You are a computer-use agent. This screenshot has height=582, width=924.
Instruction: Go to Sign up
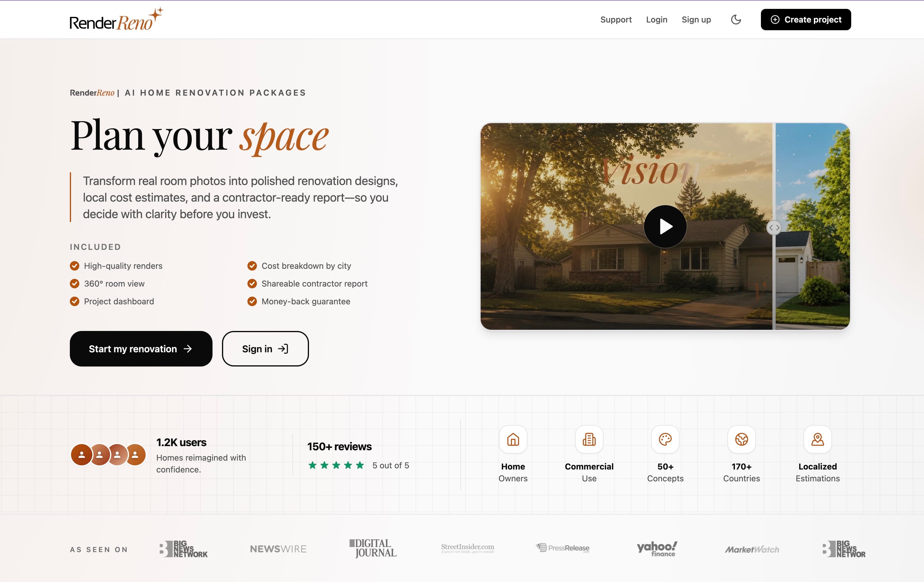[x=696, y=20]
